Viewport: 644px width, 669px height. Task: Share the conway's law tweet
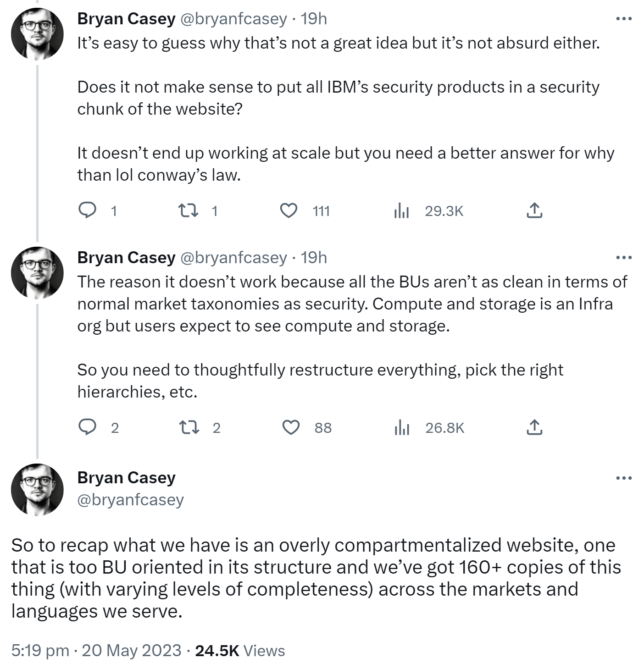(x=534, y=211)
